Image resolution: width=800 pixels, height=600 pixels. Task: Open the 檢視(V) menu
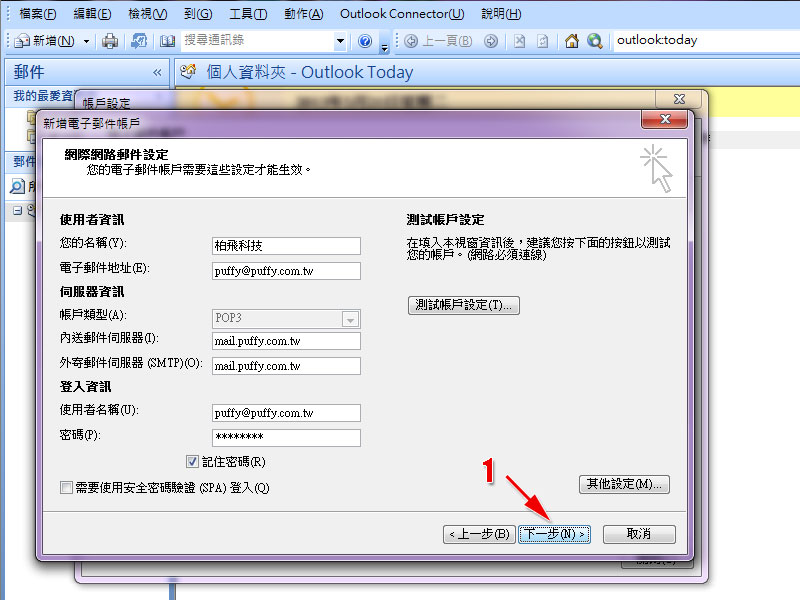click(x=147, y=14)
